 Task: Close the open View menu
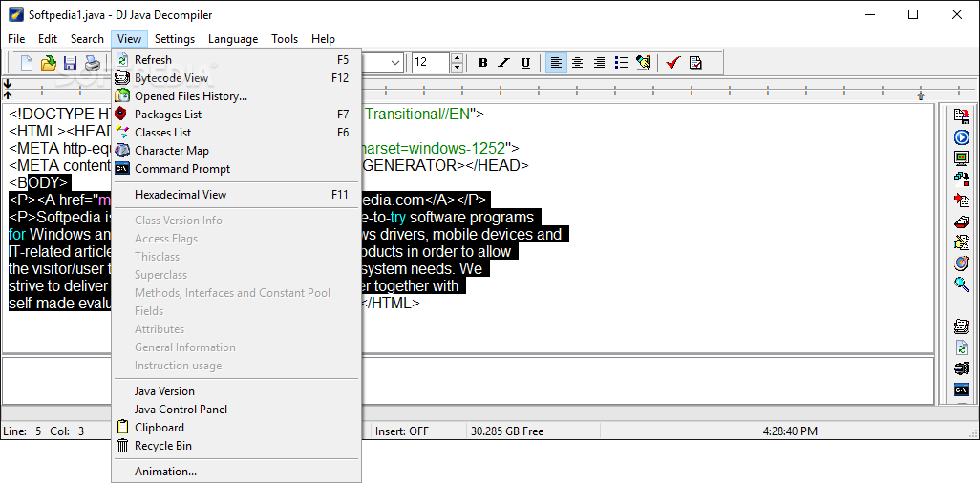pyautogui.click(x=129, y=39)
